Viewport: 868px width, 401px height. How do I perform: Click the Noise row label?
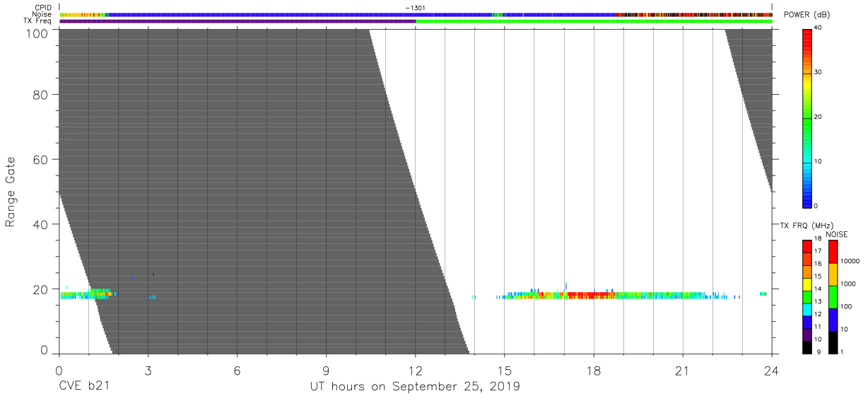coord(42,14)
